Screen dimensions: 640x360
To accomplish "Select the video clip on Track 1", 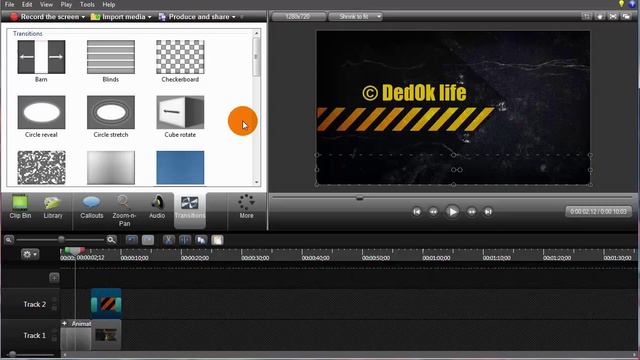I will (106, 335).
